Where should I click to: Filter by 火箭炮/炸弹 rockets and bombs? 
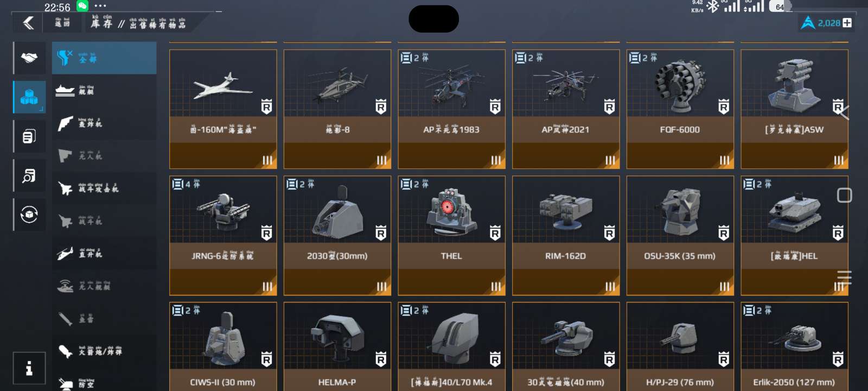[x=104, y=351]
